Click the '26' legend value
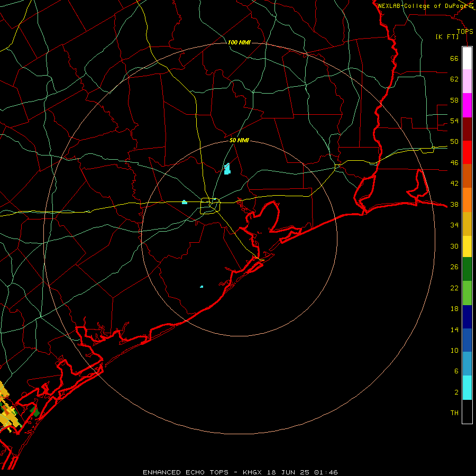The image size is (476, 476). coord(454,267)
